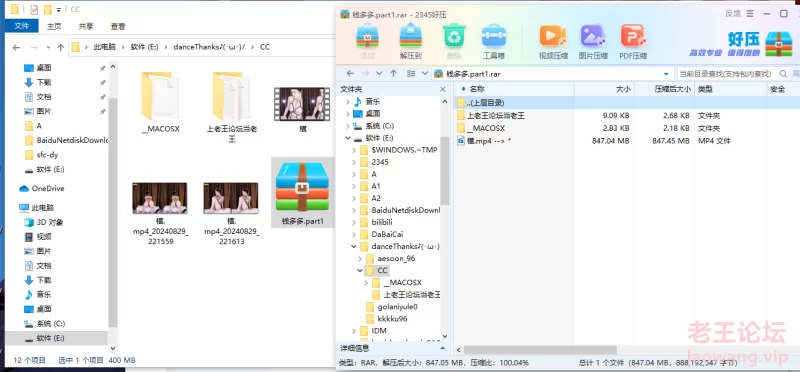Open the 文件 tab in Explorer ribbon
Viewport: 800px width, 372px height.
(21, 26)
